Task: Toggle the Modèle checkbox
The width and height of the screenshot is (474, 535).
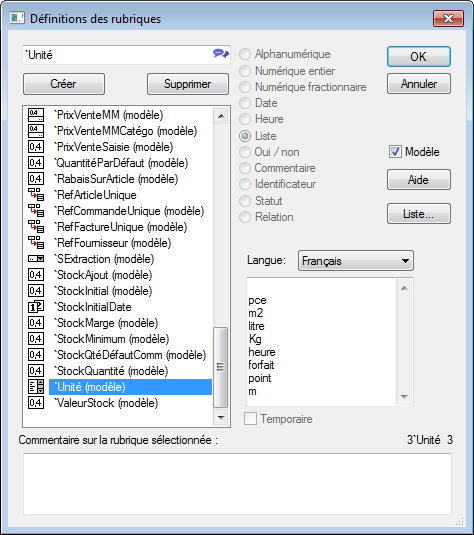Action: (x=395, y=152)
